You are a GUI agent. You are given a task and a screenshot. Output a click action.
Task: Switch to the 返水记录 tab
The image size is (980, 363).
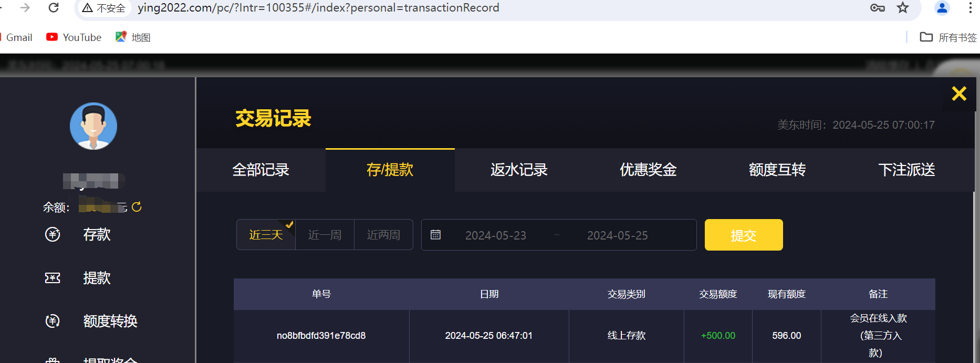click(519, 170)
